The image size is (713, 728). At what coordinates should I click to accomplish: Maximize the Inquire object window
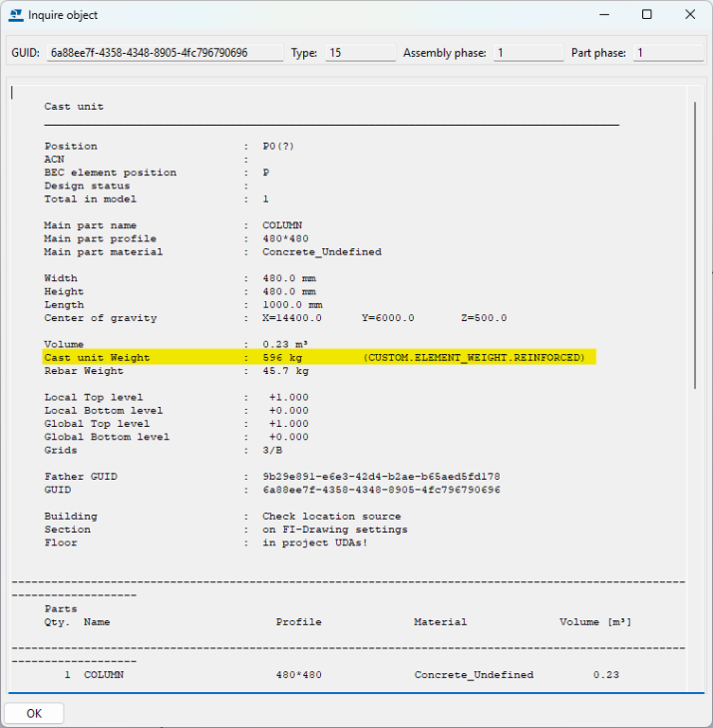tap(646, 15)
